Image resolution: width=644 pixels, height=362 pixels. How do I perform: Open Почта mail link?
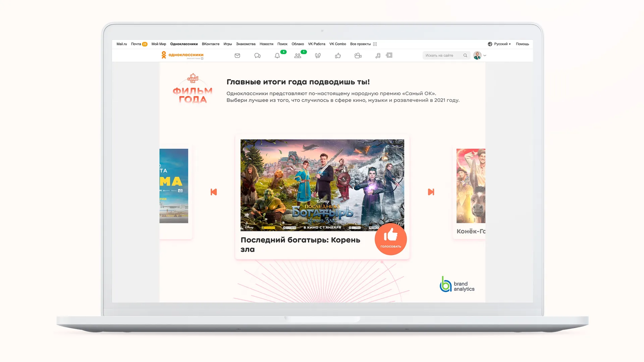click(x=136, y=44)
